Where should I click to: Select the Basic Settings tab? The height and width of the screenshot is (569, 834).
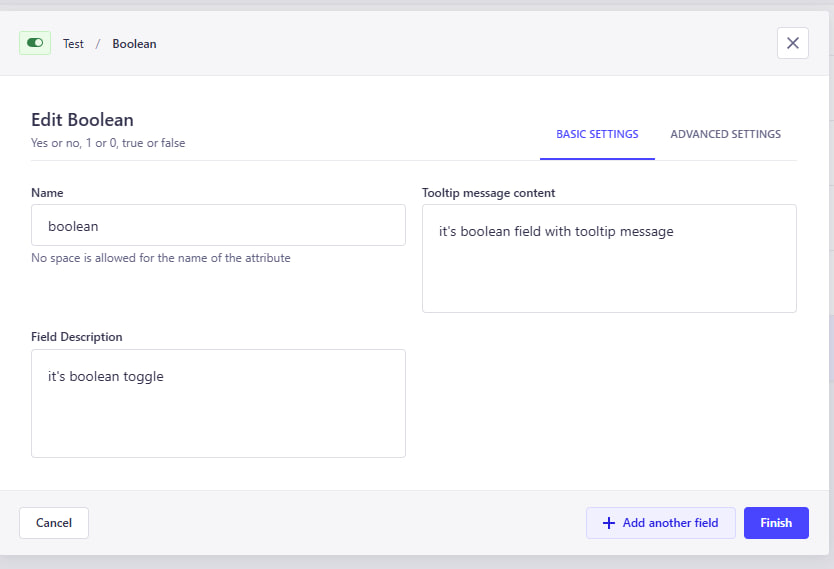[x=597, y=134]
